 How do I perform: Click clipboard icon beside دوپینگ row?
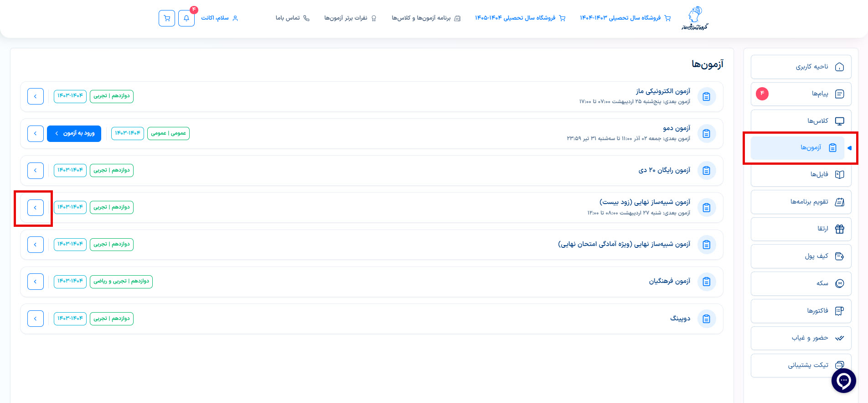[706, 319]
